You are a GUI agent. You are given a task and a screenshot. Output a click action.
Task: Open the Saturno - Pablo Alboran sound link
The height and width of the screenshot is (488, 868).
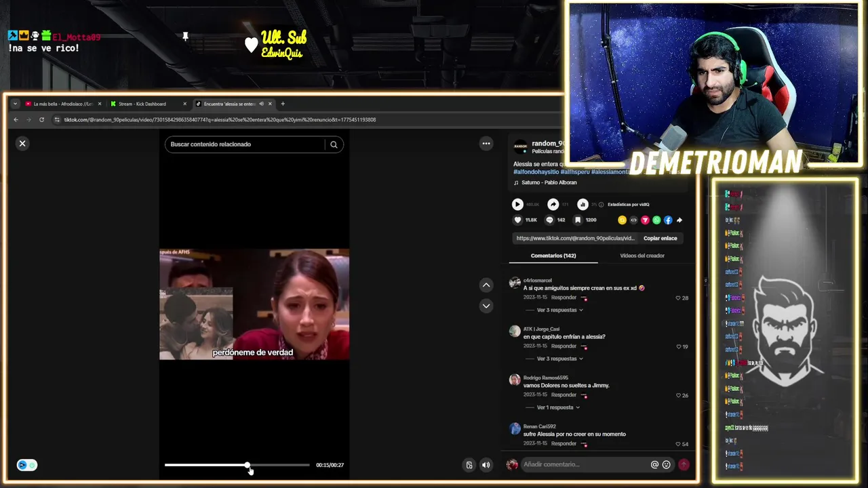point(549,182)
